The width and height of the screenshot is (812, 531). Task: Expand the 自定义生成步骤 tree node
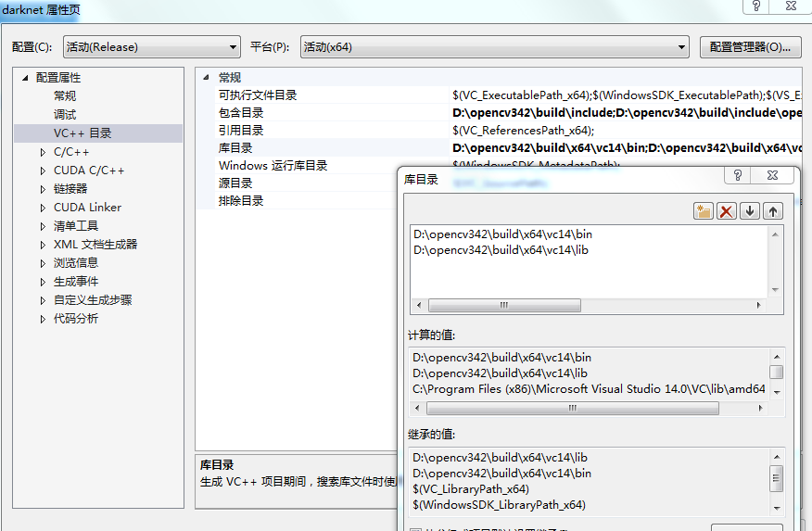tap(43, 300)
